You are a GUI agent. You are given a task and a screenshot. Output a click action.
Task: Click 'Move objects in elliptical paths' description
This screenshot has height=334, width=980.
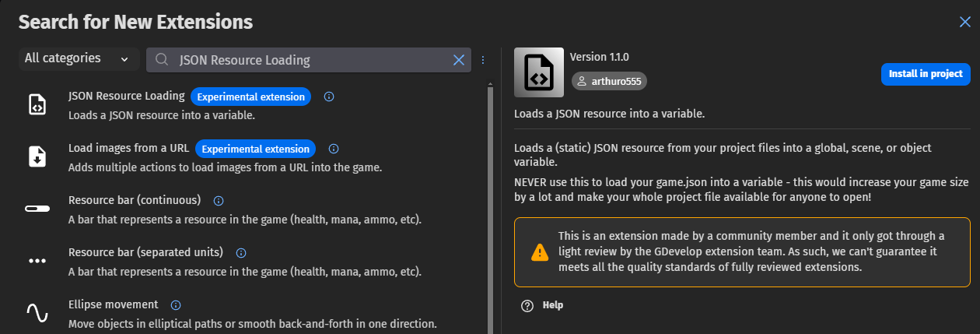point(253,323)
